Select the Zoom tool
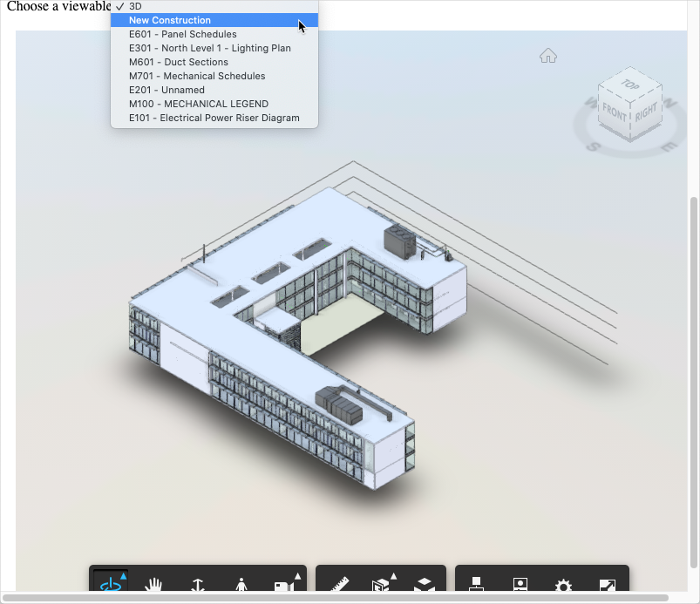 (197, 586)
